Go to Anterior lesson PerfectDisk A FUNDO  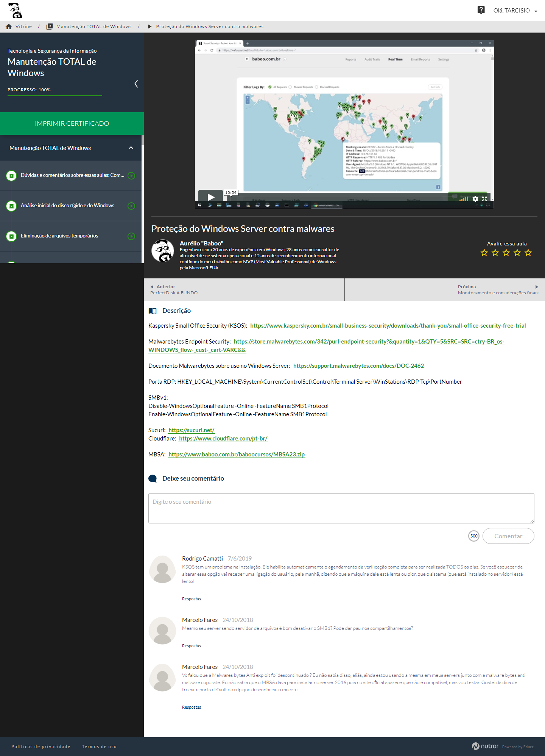click(x=174, y=290)
